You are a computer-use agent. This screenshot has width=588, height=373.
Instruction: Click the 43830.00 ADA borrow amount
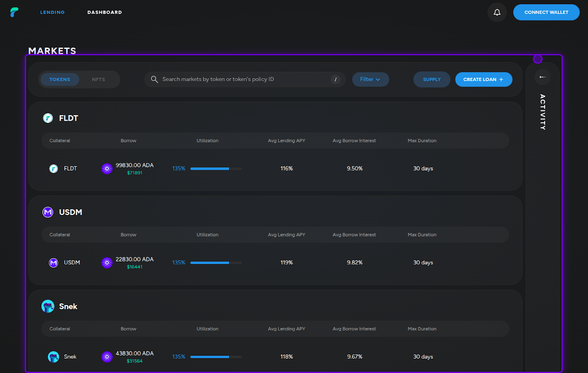(135, 354)
